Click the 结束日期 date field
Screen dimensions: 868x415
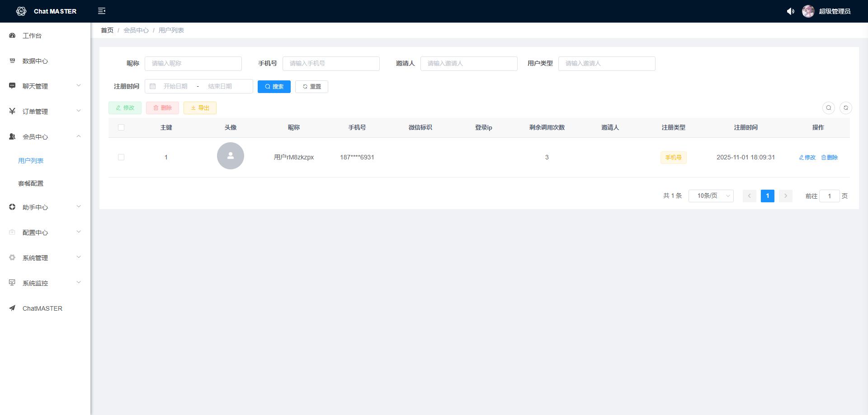click(x=220, y=86)
